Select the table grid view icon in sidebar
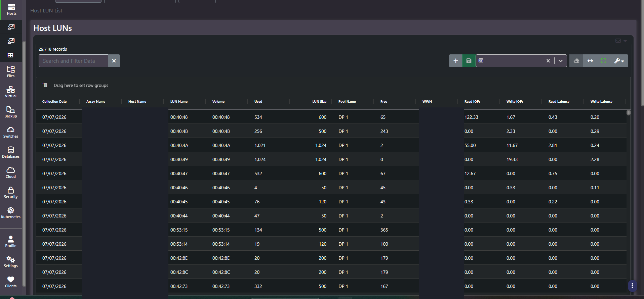Image resolution: width=644 pixels, height=299 pixels. tap(11, 55)
